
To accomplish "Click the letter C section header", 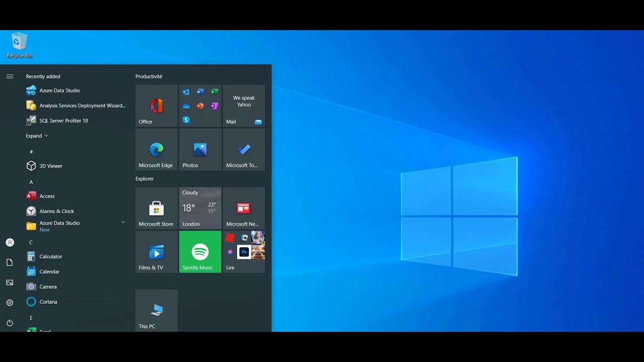I will click(31, 242).
